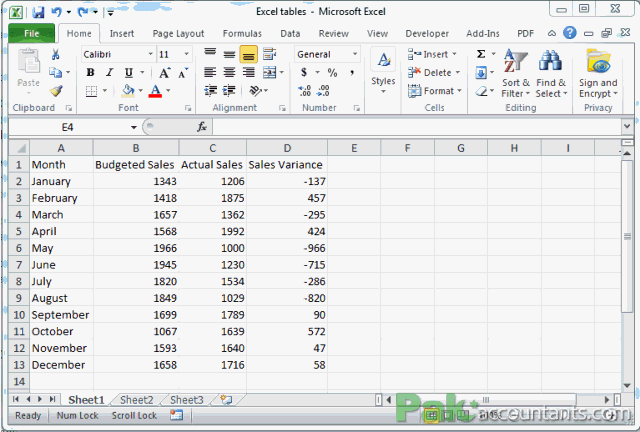The height and width of the screenshot is (432, 640).
Task: Toggle Middle Align
Action: 229,53
